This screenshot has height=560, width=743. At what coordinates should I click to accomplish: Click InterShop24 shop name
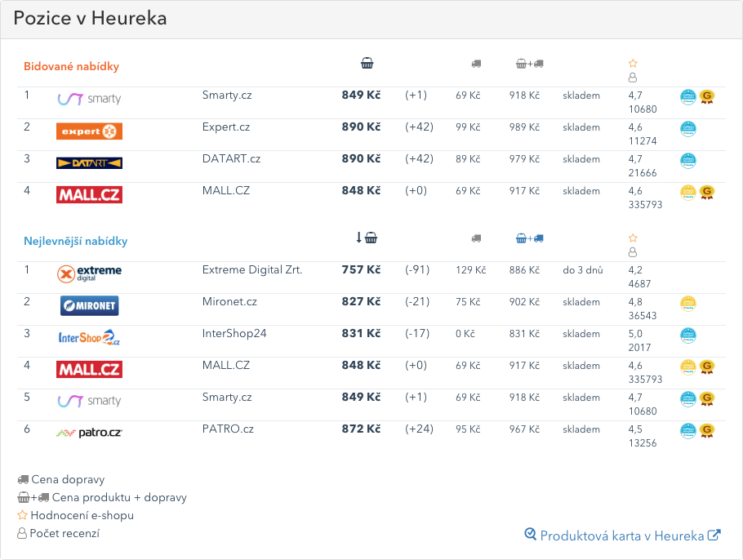pyautogui.click(x=234, y=334)
